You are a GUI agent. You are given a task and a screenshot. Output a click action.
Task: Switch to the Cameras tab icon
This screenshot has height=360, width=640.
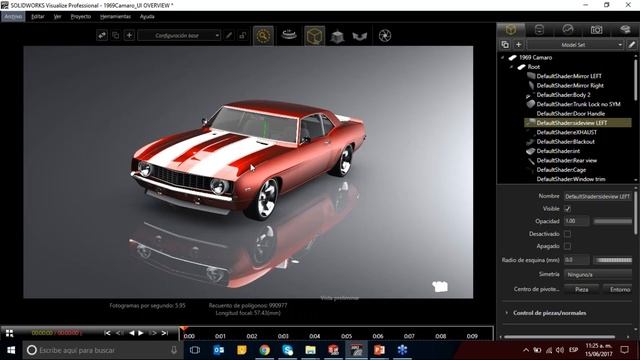[596, 29]
